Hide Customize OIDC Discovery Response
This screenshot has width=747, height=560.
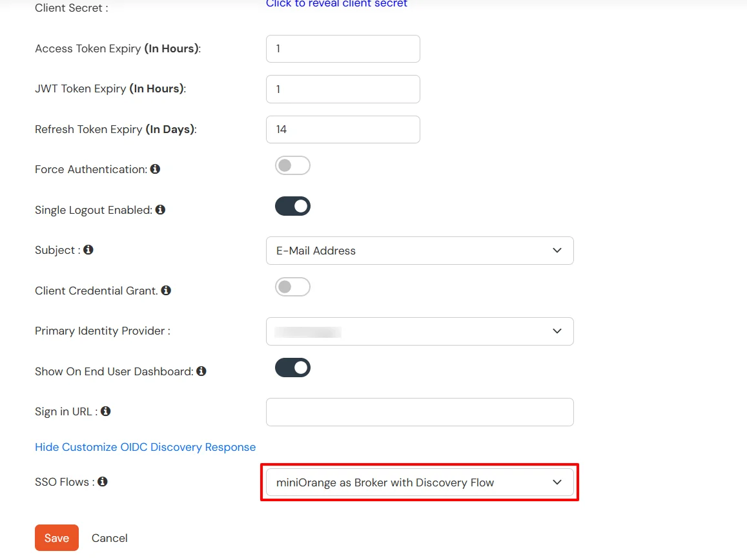(145, 446)
